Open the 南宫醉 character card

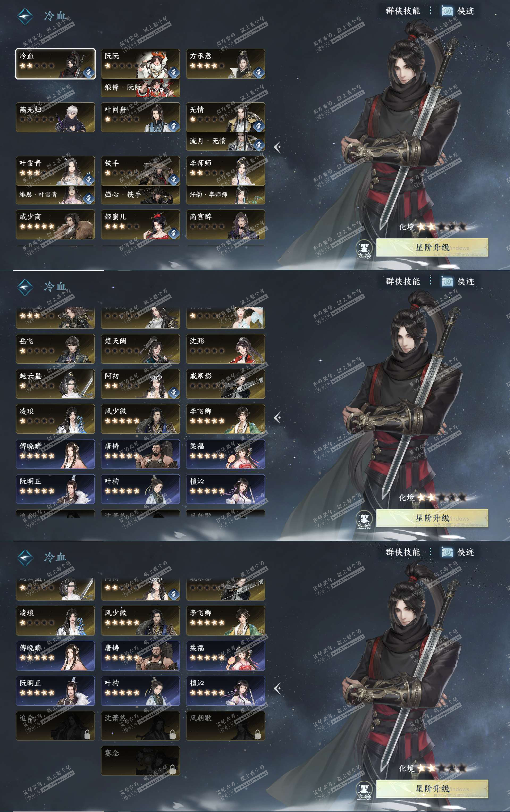226,225
